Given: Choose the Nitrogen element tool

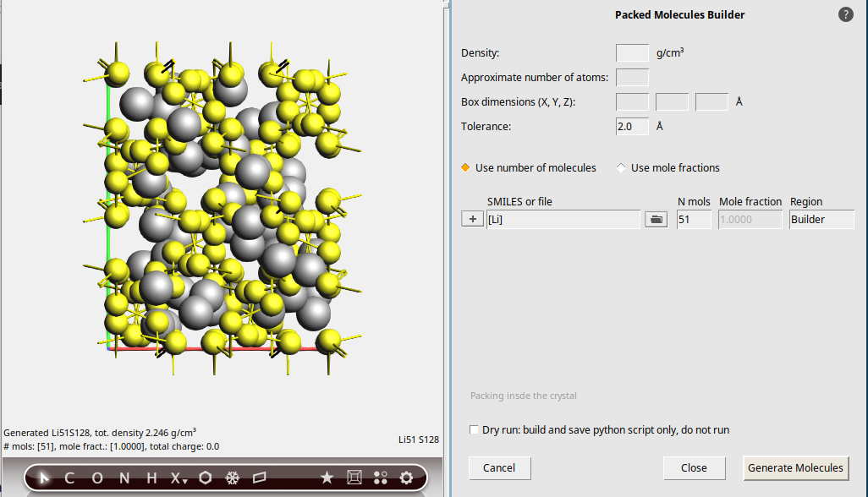Looking at the screenshot, I should click(x=124, y=478).
